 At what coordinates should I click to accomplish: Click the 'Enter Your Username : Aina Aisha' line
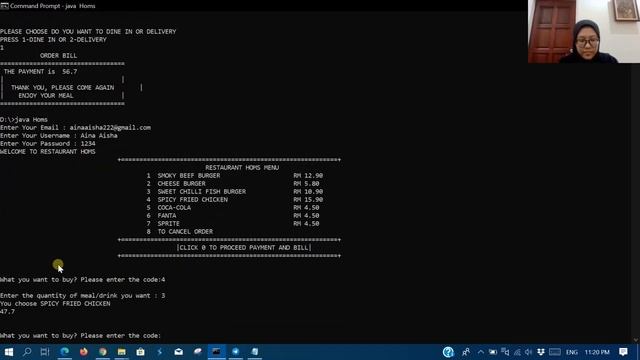pos(59,136)
